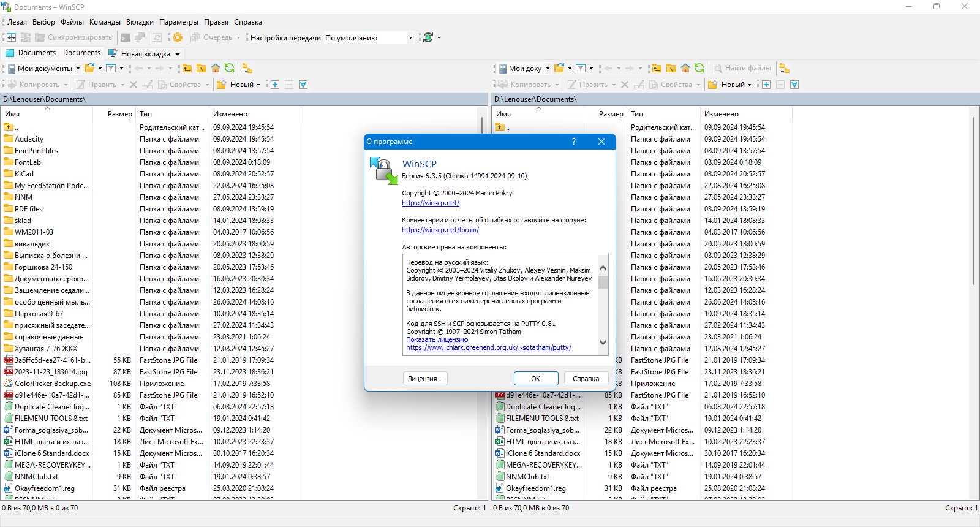
Task: Open the 'Мои документы' drive dropdown in left panel
Action: pos(78,68)
